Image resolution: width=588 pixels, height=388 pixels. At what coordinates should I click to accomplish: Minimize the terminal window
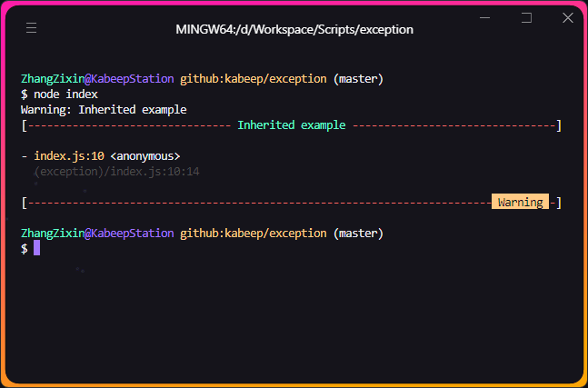click(485, 17)
